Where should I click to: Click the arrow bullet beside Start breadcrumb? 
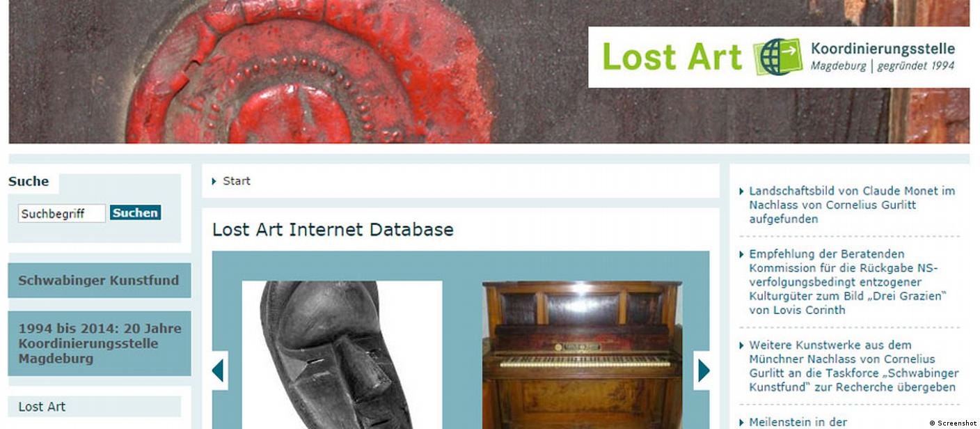click(x=214, y=181)
